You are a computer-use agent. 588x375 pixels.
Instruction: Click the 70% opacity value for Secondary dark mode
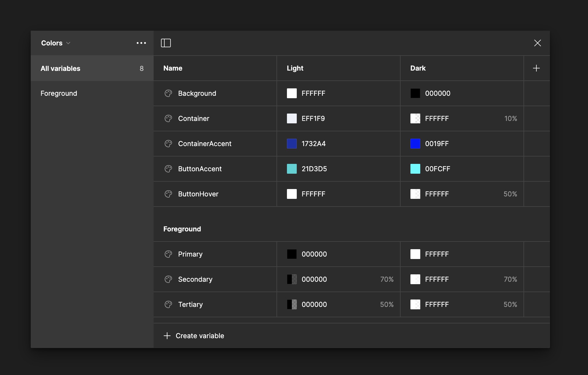(x=511, y=279)
